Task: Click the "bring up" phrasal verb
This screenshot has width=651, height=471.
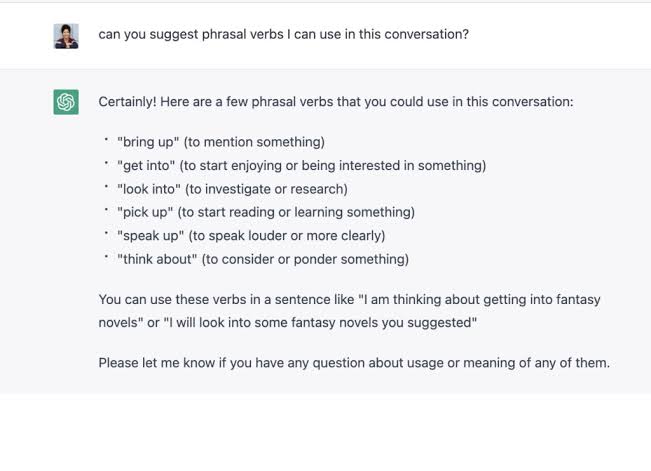Action: click(148, 142)
